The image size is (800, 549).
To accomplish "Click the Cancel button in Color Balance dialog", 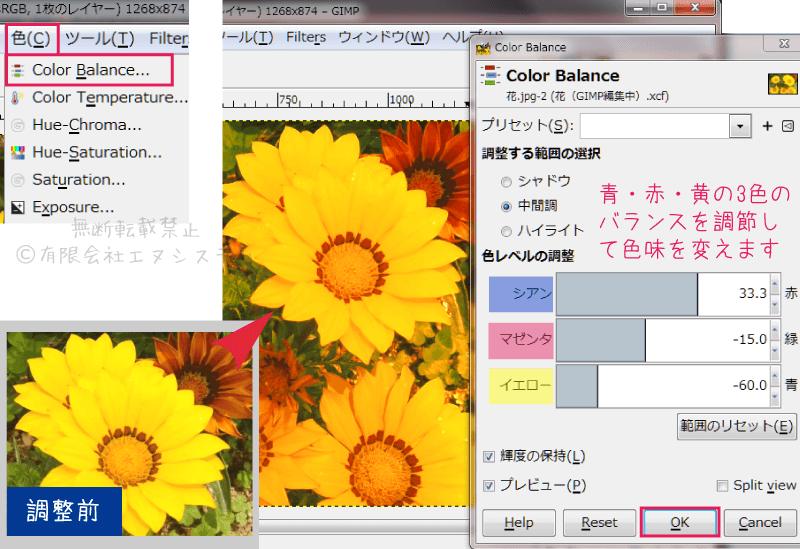I will (x=760, y=522).
